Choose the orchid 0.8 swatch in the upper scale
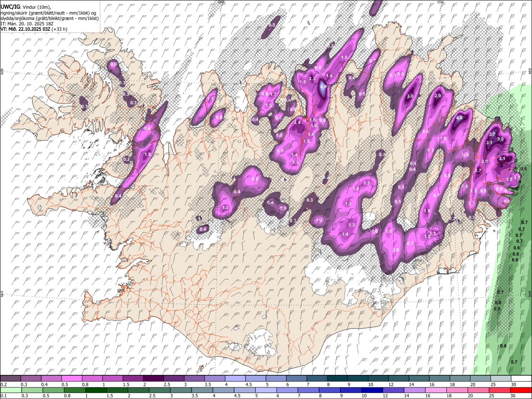Screen dimensions: 532x399 pos(92,378)
